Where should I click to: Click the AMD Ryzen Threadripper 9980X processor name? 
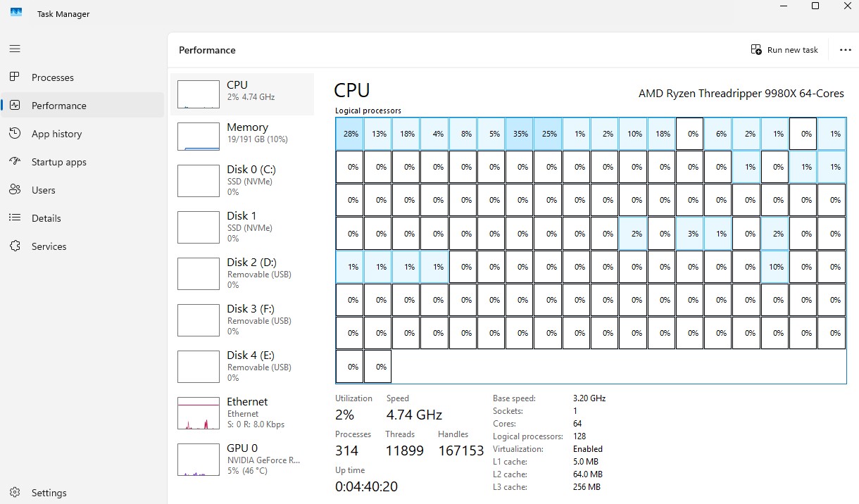(741, 94)
